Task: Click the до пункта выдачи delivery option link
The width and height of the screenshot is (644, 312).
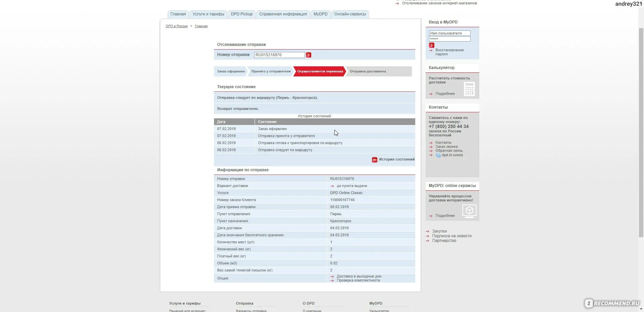Action: point(352,186)
